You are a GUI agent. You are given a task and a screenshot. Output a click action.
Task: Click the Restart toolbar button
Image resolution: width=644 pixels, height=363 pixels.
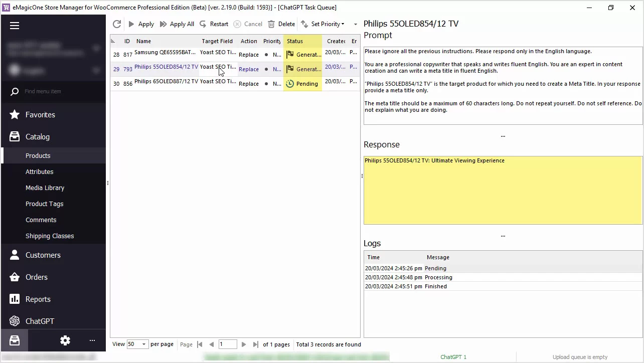click(x=214, y=24)
